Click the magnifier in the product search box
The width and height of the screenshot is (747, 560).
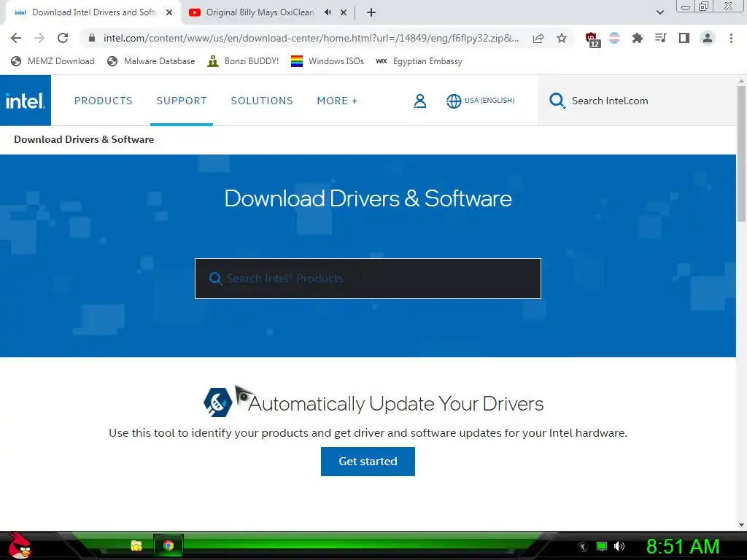click(x=215, y=279)
